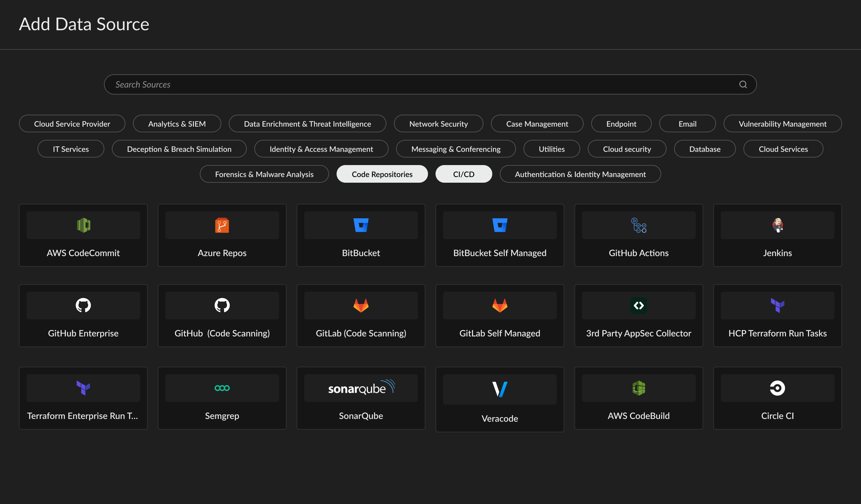
Task: Deselect the Code Repositories filter chip
Action: pos(382,174)
